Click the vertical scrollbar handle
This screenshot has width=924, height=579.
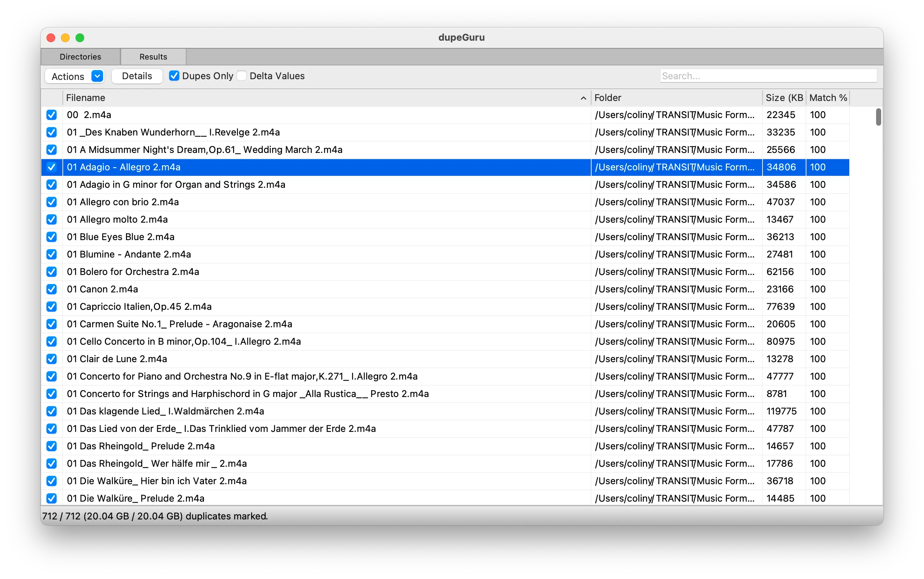point(878,118)
